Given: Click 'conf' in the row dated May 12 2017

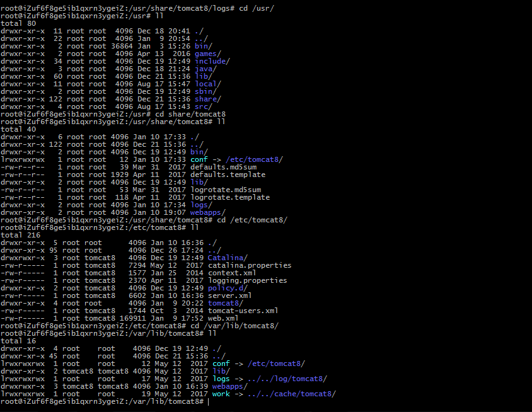Looking at the screenshot, I should click(221, 363).
